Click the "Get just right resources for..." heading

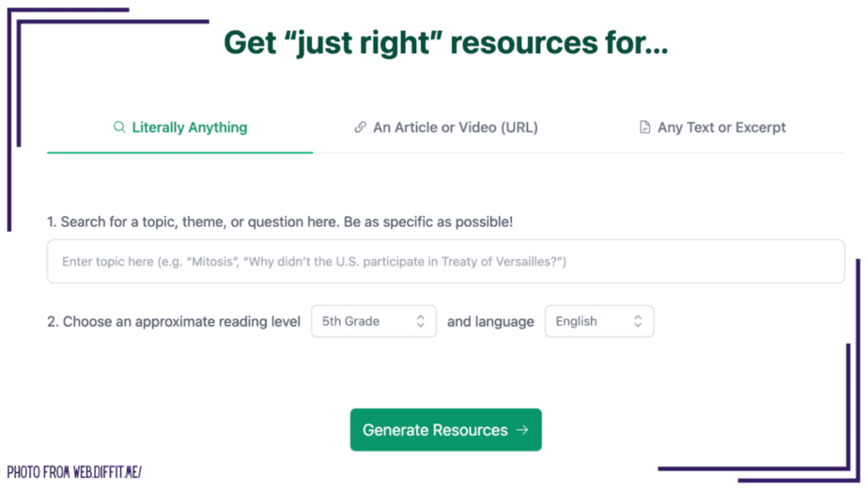tap(445, 42)
